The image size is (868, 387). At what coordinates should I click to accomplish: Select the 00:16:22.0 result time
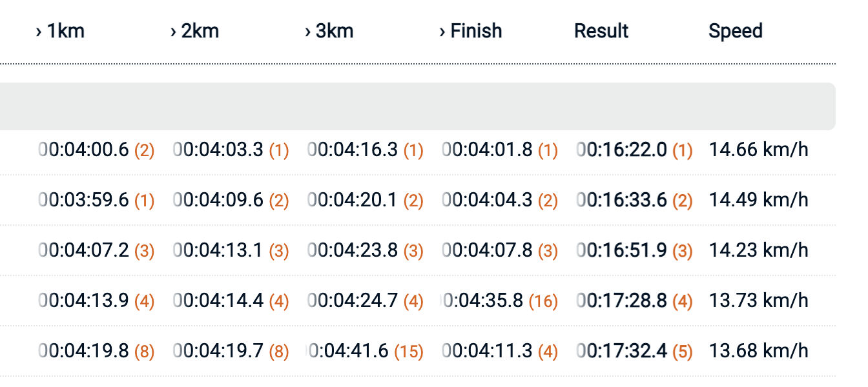coord(622,150)
